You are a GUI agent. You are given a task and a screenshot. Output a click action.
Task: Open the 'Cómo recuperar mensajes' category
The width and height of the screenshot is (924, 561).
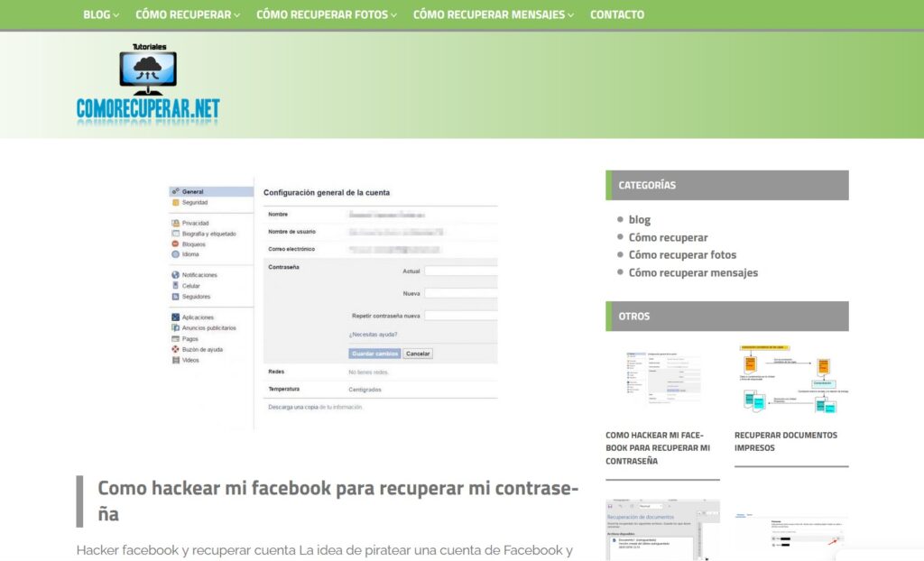click(x=693, y=273)
